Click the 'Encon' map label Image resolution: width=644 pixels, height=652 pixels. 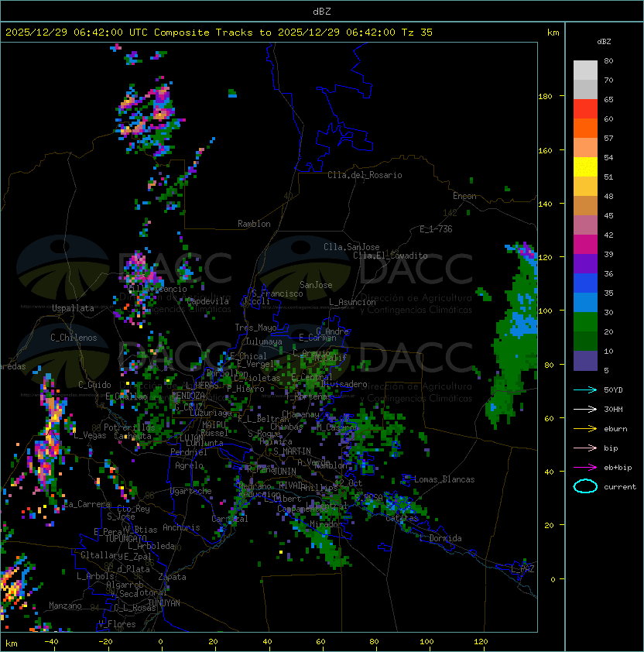464,196
